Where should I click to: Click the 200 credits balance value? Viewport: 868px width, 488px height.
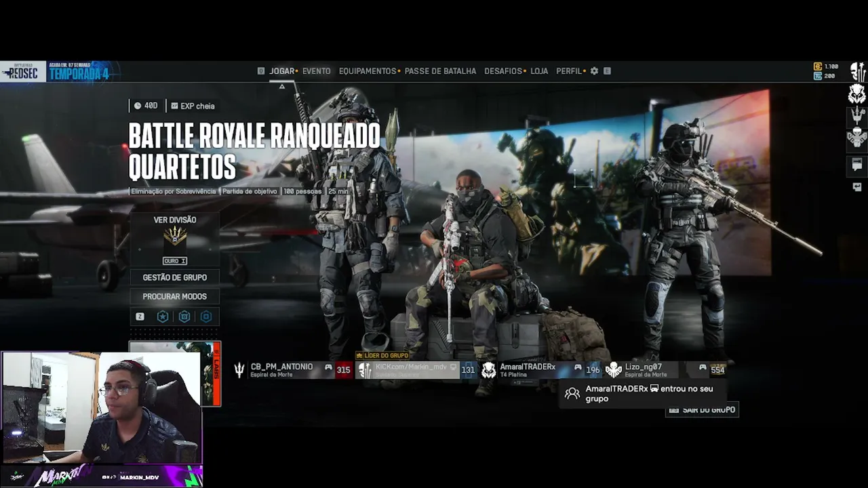(x=829, y=76)
